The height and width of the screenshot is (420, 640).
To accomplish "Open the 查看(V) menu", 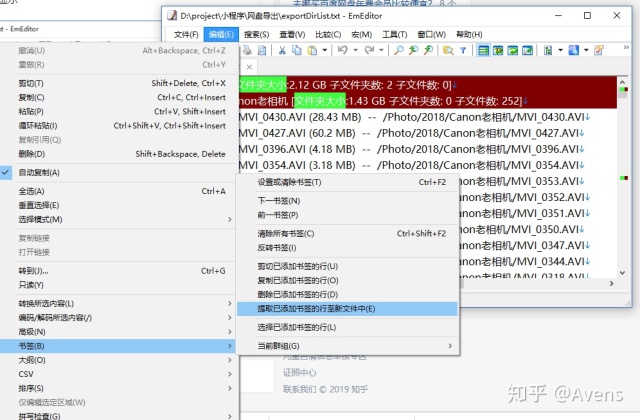I will 292,35.
